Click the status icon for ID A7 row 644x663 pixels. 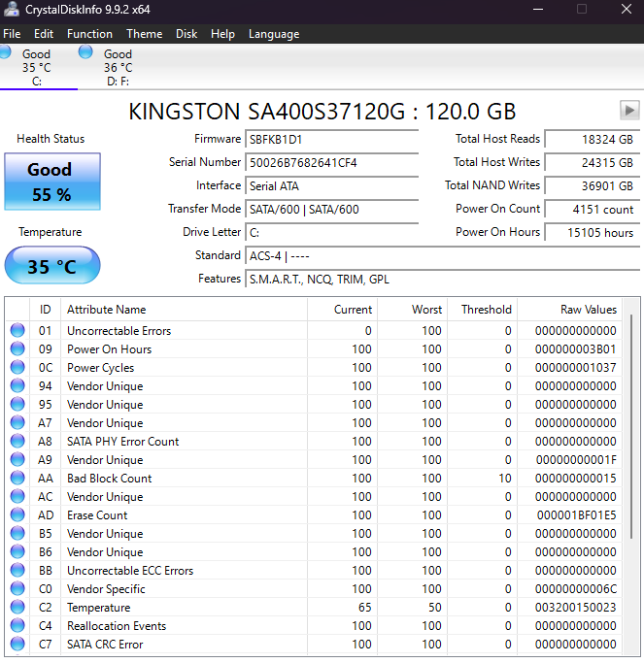(17, 422)
